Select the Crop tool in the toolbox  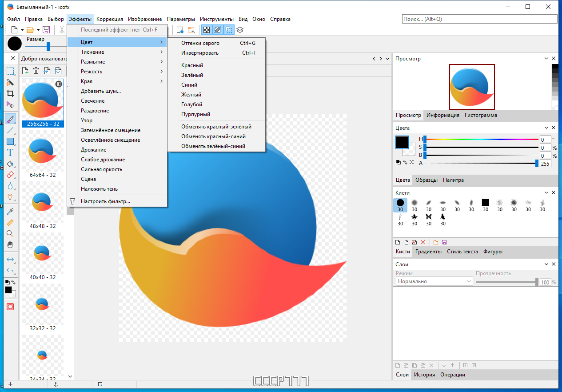(x=10, y=94)
